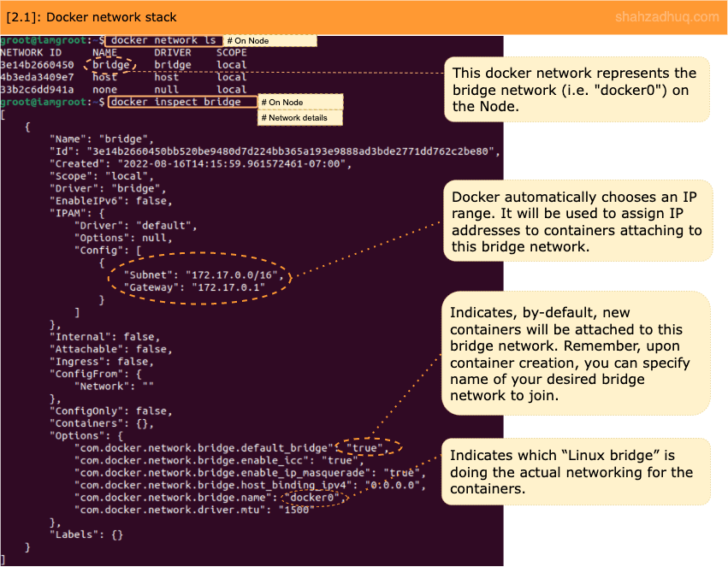Click the "Ingress": false line
Viewport: 728px width, 567px height.
tap(101, 362)
